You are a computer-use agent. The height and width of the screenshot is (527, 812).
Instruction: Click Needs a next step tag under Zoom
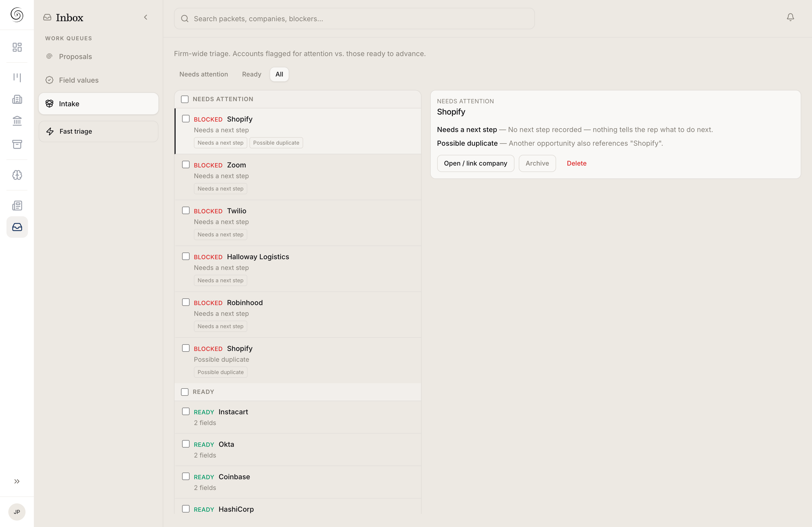pyautogui.click(x=220, y=189)
